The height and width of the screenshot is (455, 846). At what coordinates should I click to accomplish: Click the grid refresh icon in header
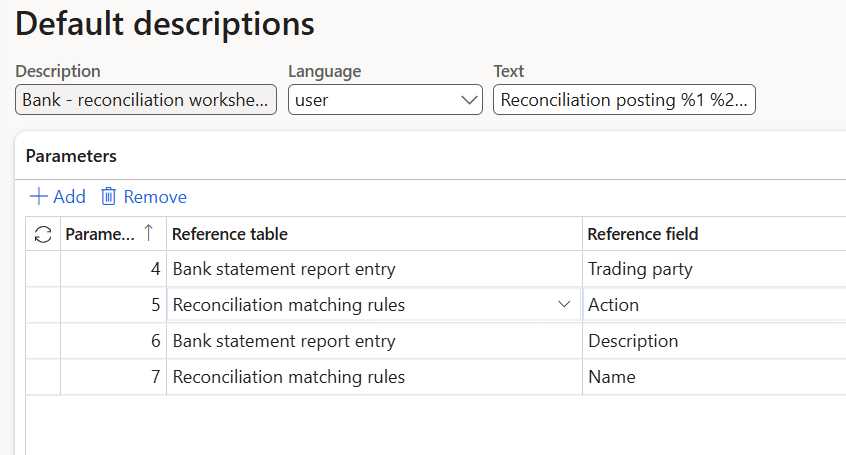(x=43, y=234)
